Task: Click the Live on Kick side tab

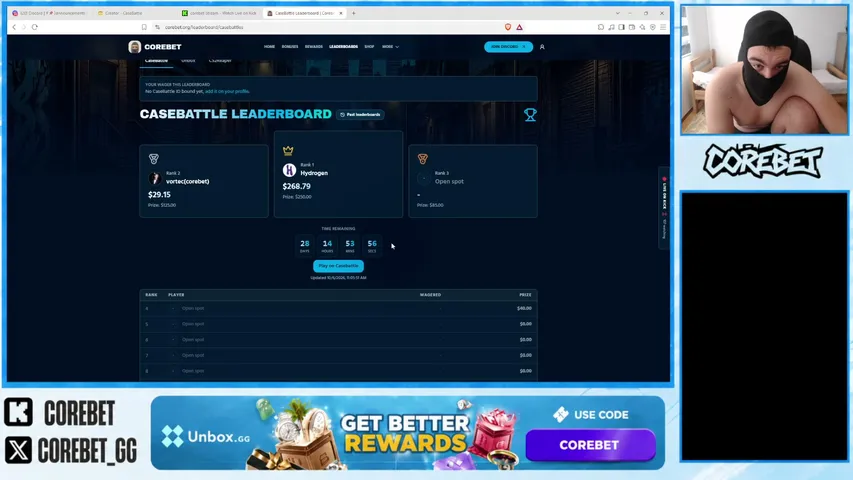Action: 664,207
